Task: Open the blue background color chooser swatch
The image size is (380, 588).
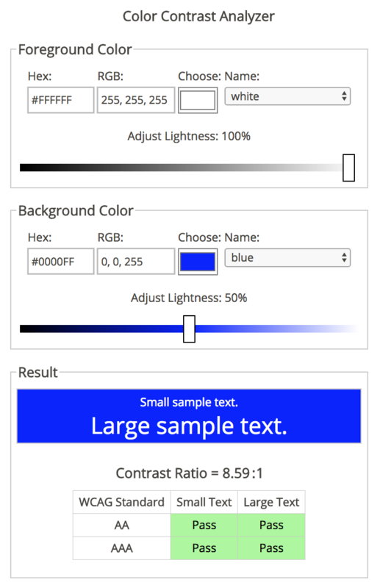Action: pyautogui.click(x=198, y=262)
